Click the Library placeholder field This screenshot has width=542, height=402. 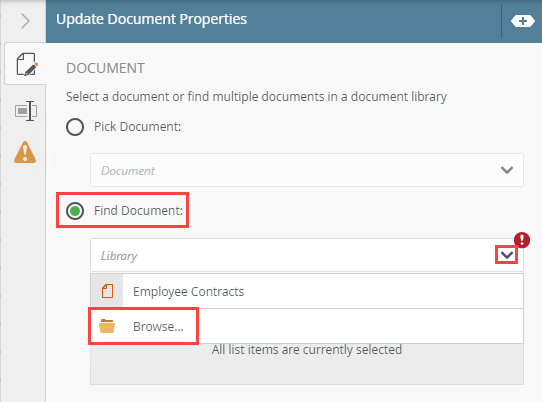click(307, 255)
